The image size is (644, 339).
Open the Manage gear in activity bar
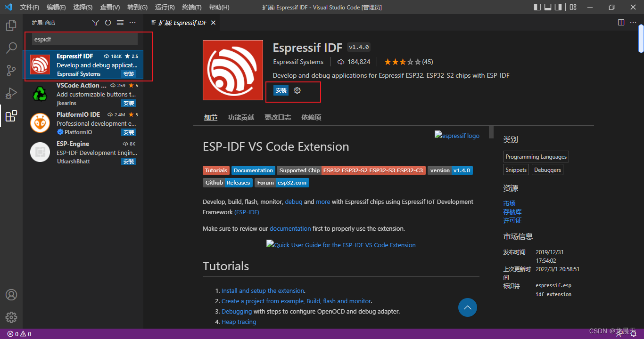11,317
